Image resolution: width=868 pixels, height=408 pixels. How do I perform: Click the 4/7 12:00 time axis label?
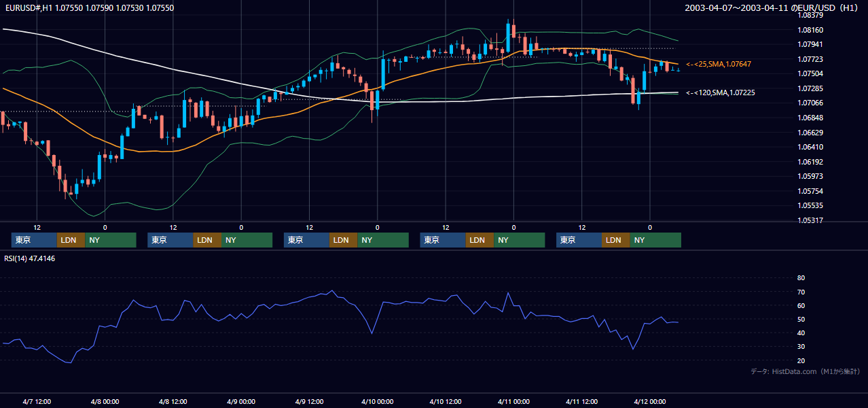tap(37, 402)
